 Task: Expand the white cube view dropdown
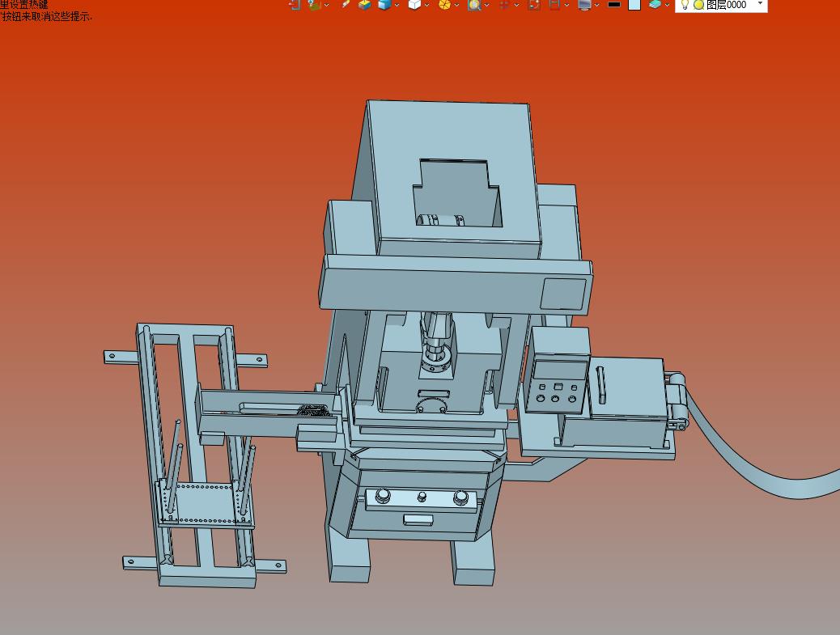coord(427,5)
